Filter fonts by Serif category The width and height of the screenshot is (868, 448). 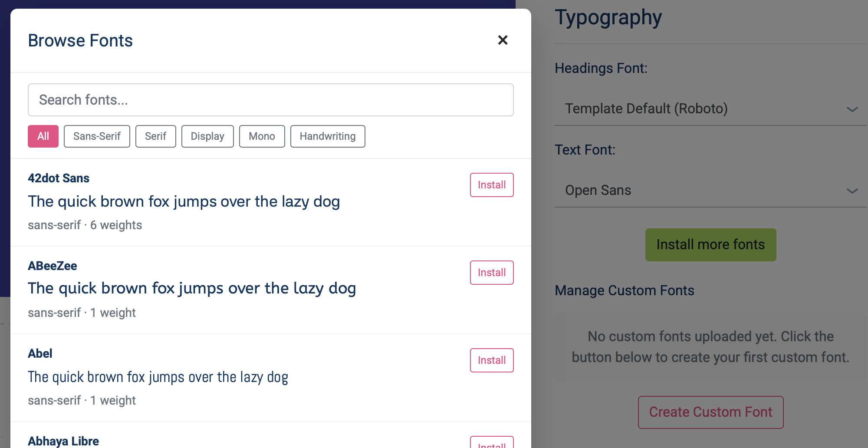155,136
